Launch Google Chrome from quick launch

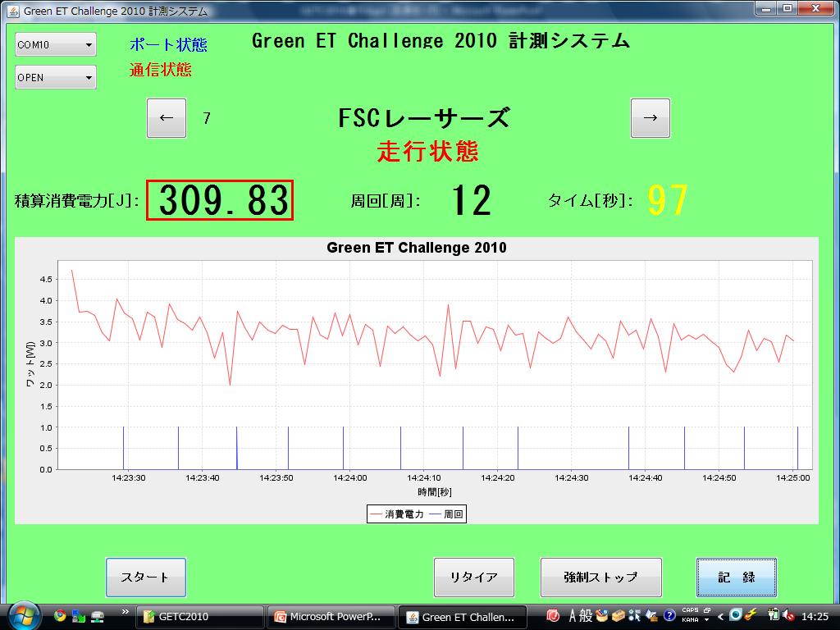[x=60, y=616]
